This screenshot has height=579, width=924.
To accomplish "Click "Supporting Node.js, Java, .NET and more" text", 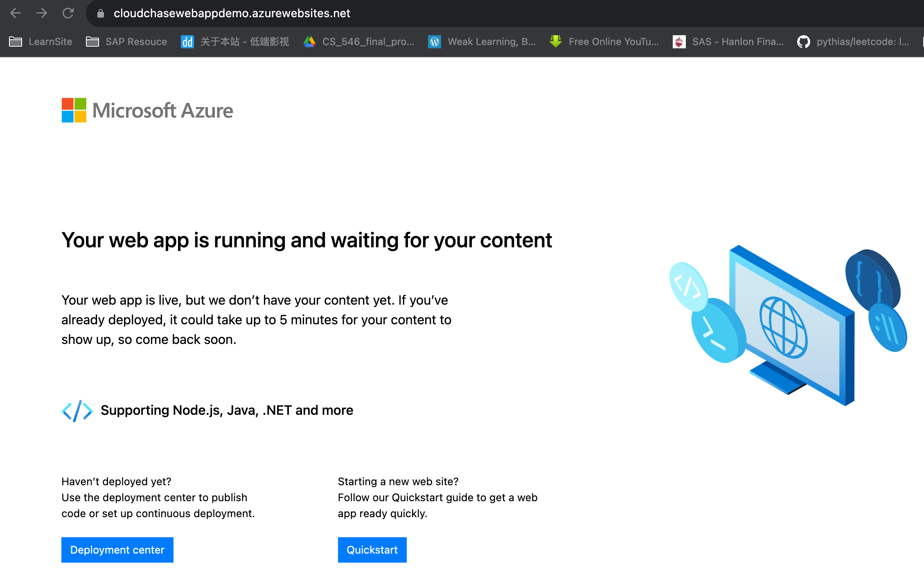I will point(227,410).
